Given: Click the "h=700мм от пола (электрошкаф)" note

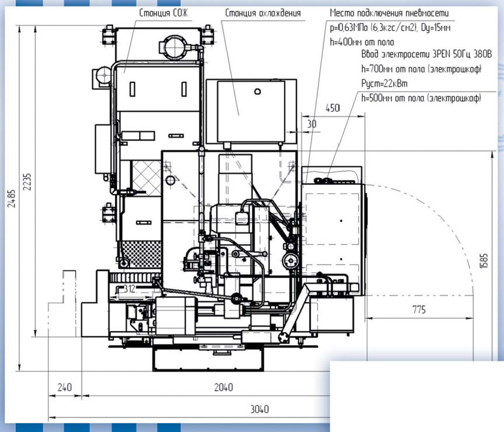Looking at the screenshot, I should tap(421, 69).
